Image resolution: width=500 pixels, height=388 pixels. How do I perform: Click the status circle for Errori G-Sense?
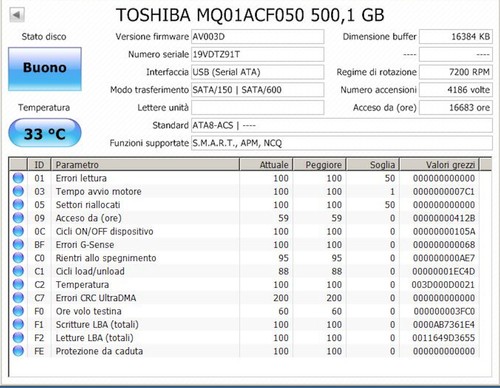point(18,245)
